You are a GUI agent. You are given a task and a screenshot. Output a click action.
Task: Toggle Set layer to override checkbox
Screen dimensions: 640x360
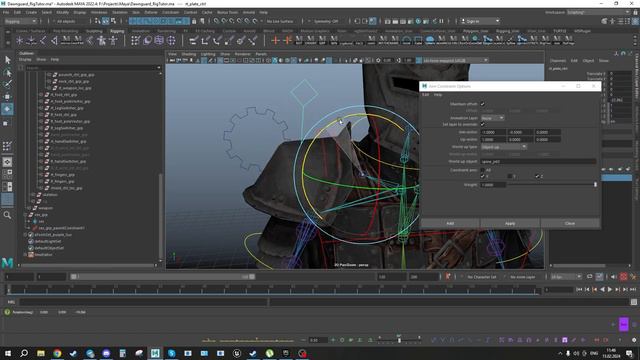click(482, 124)
